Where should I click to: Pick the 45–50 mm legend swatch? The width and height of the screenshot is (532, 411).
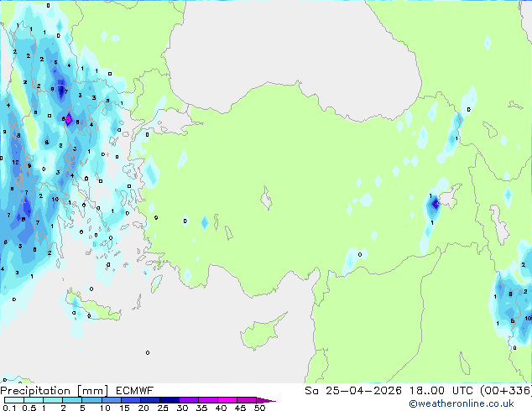[x=247, y=400]
